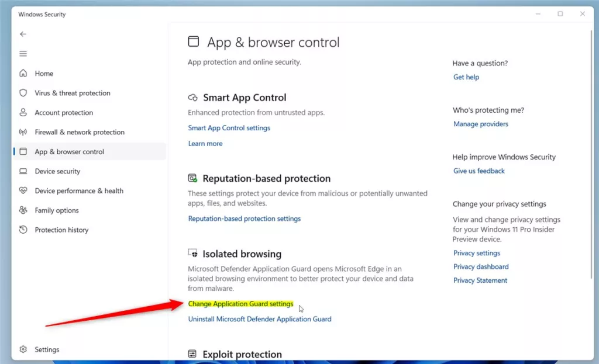
Task: Click Uninstall Microsoft Defender Application Guard
Action: click(259, 319)
